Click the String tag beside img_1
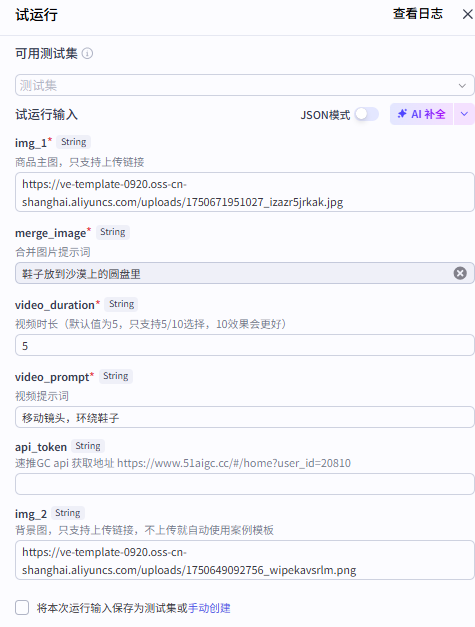475x627 pixels. point(74,142)
